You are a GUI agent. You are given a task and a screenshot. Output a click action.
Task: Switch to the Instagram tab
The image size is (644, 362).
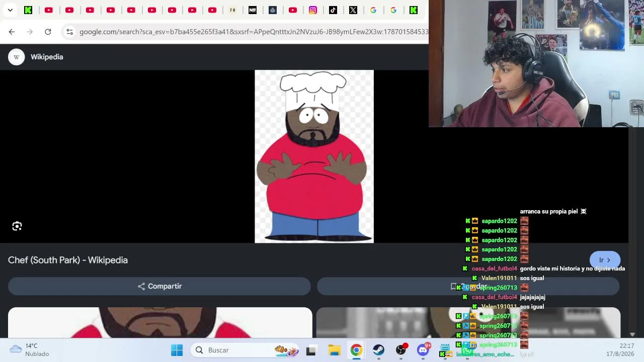pos(313,10)
